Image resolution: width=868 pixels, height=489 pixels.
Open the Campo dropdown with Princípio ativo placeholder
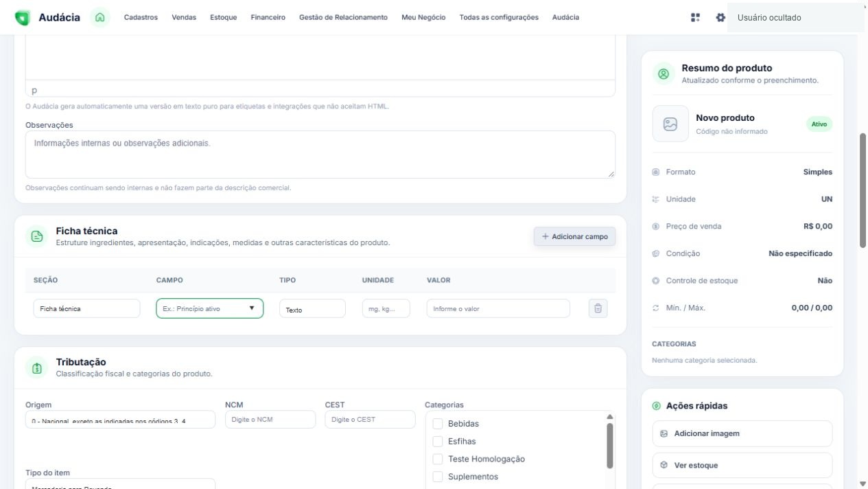210,308
